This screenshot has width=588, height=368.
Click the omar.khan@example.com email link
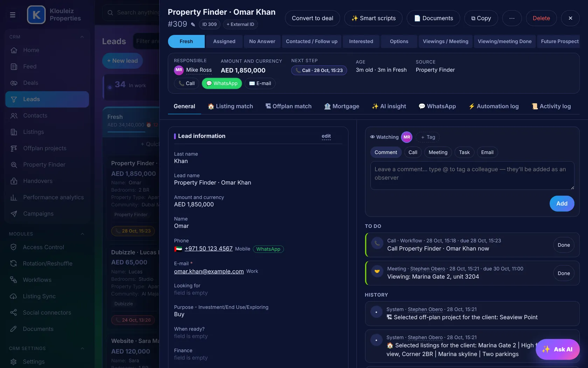point(209,271)
